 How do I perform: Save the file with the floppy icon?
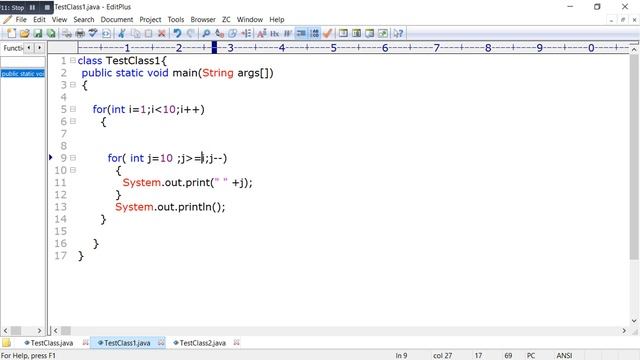click(38, 33)
